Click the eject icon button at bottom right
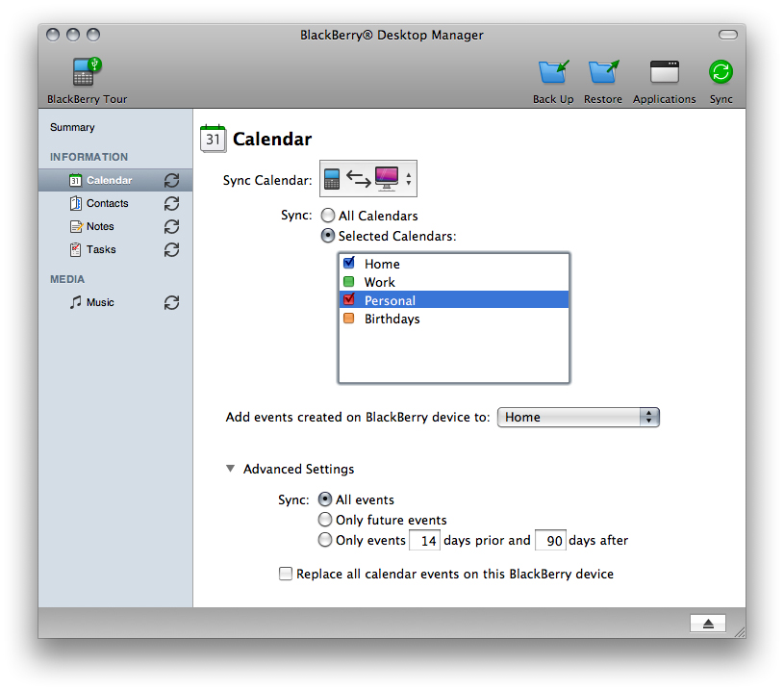 pos(708,624)
